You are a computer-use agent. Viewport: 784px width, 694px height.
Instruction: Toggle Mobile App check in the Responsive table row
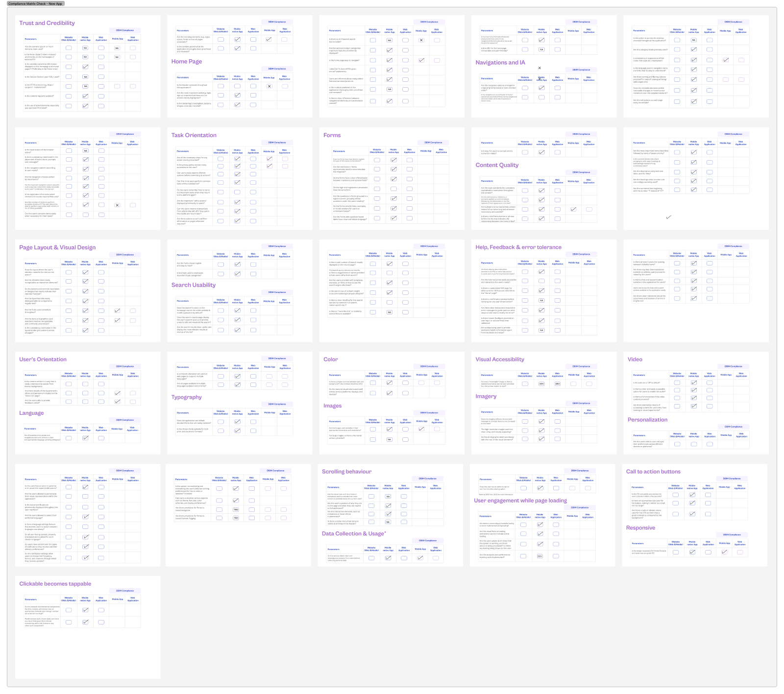pos(724,552)
